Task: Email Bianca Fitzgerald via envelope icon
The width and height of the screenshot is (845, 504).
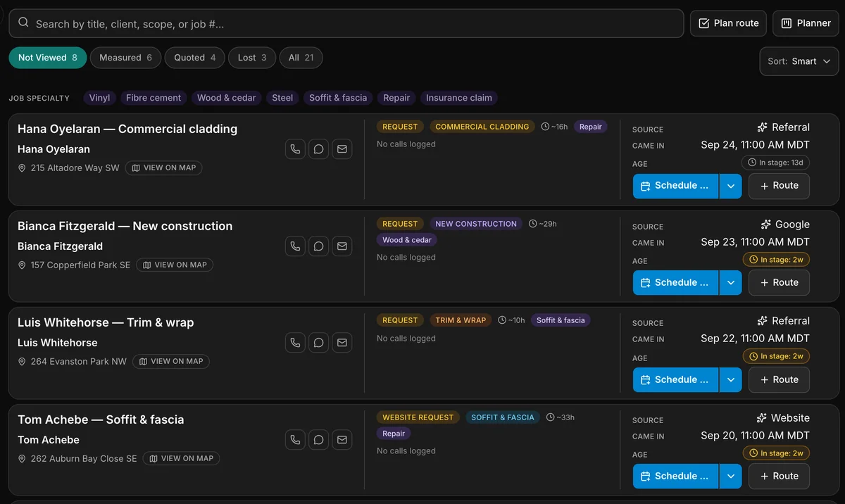Action: [x=342, y=246]
